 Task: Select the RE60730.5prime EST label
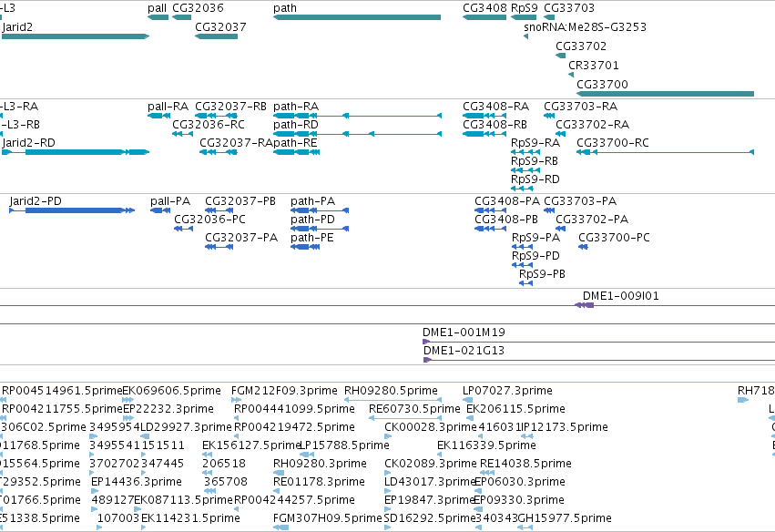[x=414, y=409]
